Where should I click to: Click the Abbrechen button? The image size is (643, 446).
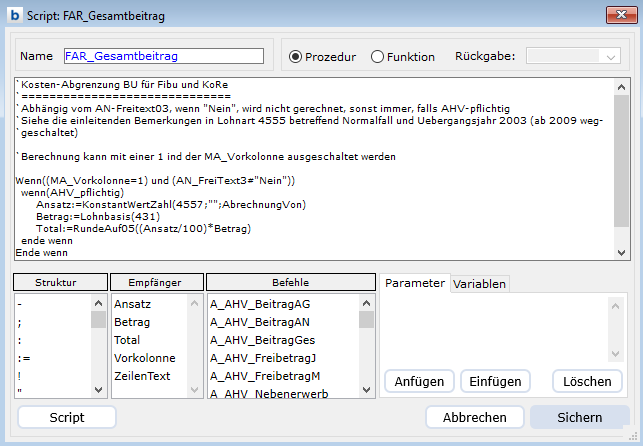(x=474, y=417)
